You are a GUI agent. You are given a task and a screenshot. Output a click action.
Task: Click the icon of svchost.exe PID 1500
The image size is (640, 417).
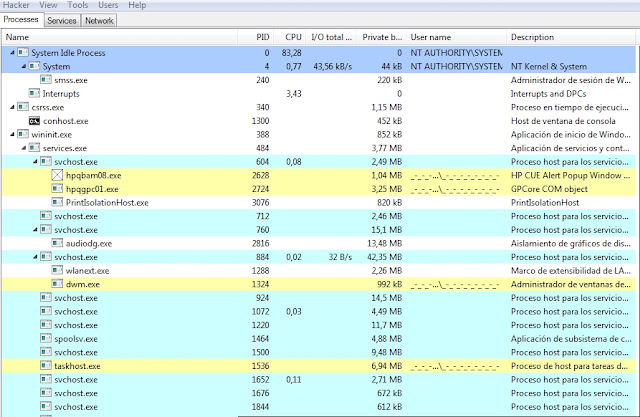click(x=46, y=352)
